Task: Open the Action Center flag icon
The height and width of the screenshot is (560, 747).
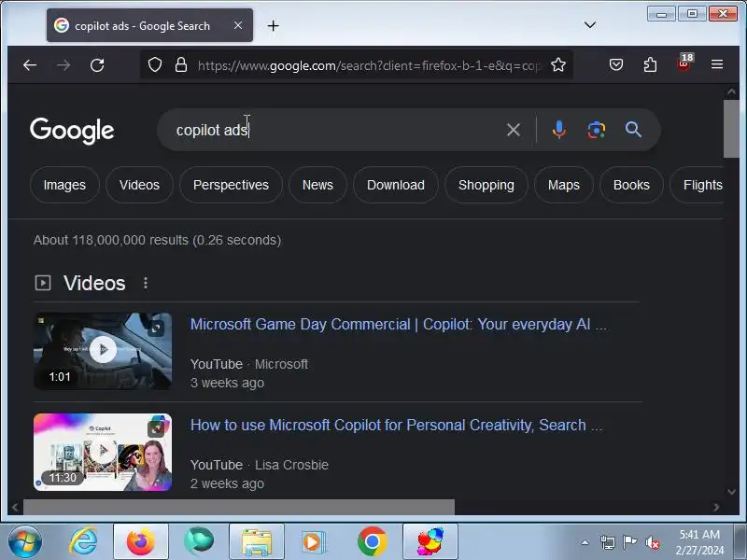Action: [x=629, y=542]
